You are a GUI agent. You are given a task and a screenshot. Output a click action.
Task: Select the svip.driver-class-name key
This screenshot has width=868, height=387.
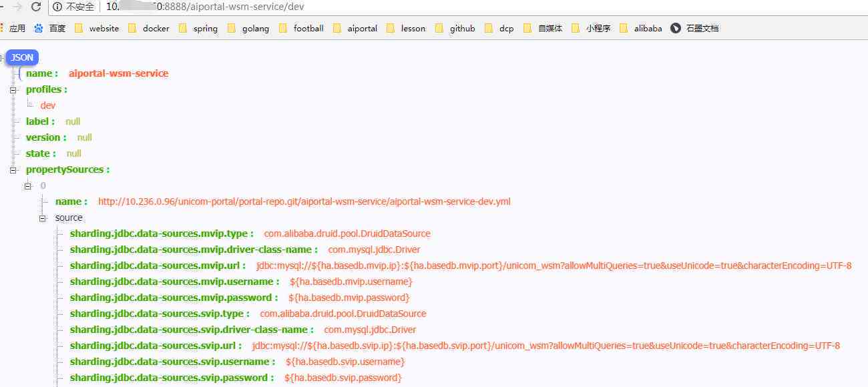pos(192,330)
